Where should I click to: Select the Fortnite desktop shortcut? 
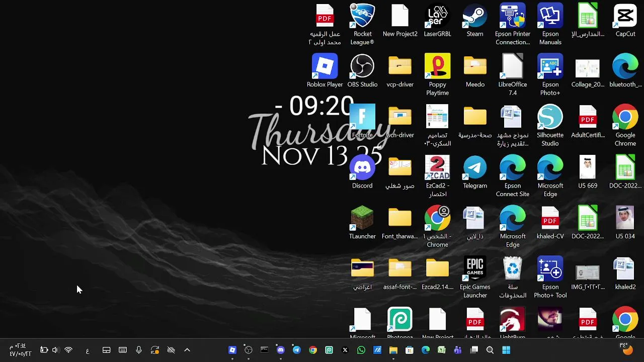362,121
